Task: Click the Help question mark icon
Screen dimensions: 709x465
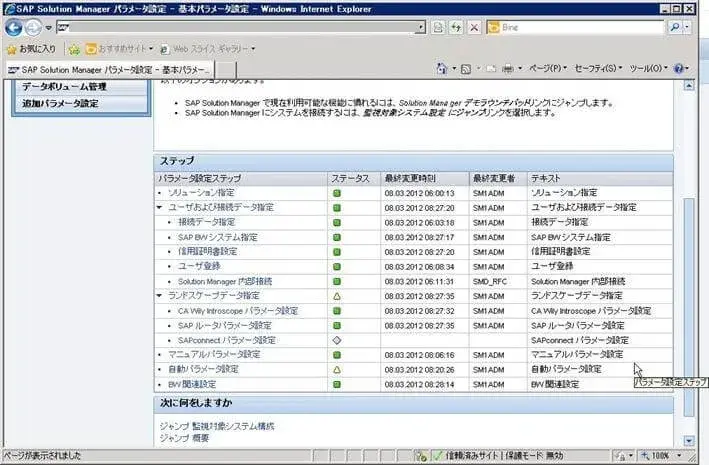Action: 678,69
